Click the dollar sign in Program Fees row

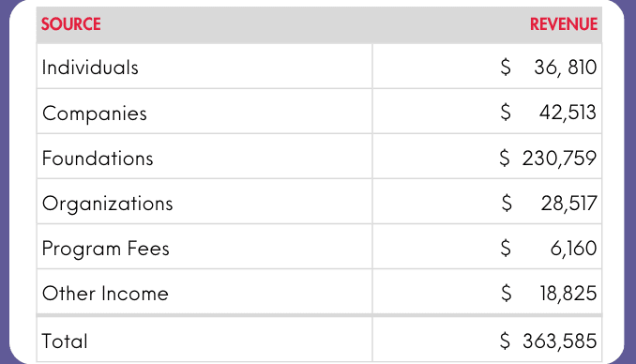point(506,248)
